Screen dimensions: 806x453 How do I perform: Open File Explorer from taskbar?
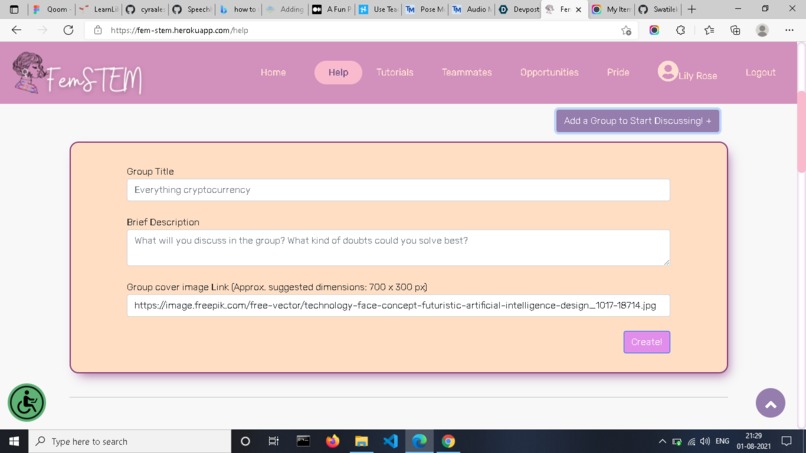point(361,441)
